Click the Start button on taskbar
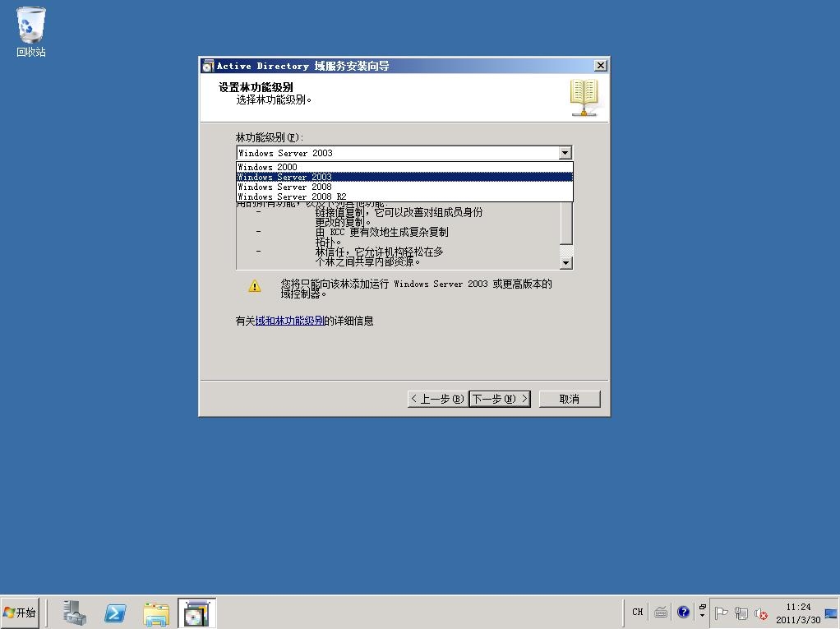This screenshot has height=629, width=840. click(20, 613)
